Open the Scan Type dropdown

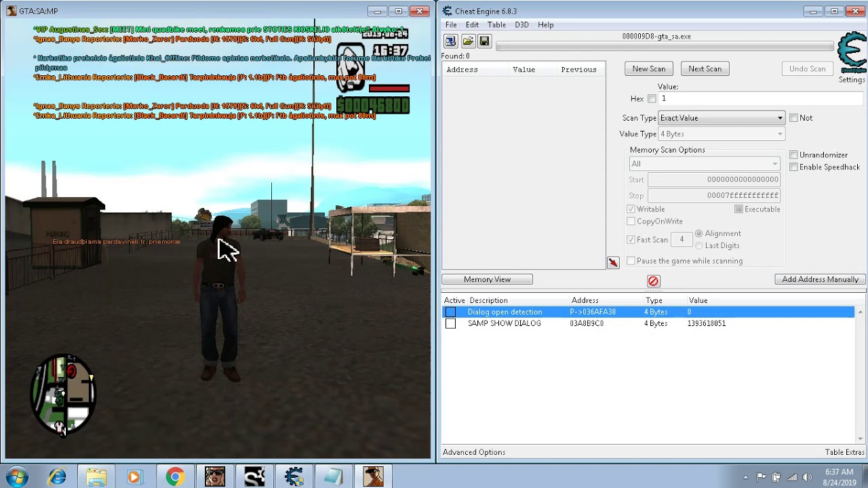(x=722, y=118)
